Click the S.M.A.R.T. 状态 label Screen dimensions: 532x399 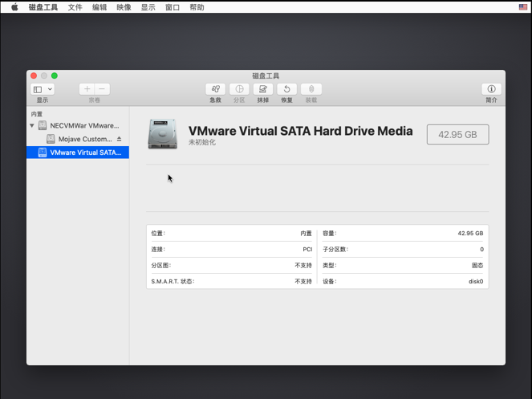[173, 281]
